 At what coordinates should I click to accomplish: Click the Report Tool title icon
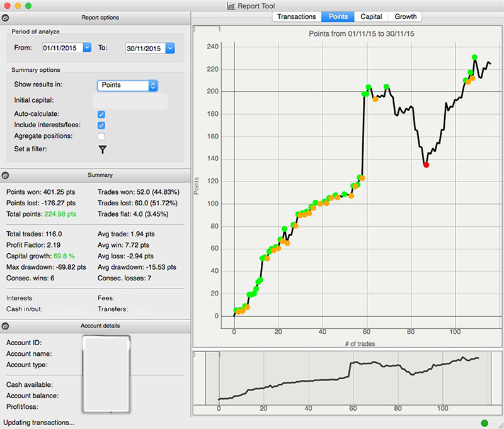230,6
